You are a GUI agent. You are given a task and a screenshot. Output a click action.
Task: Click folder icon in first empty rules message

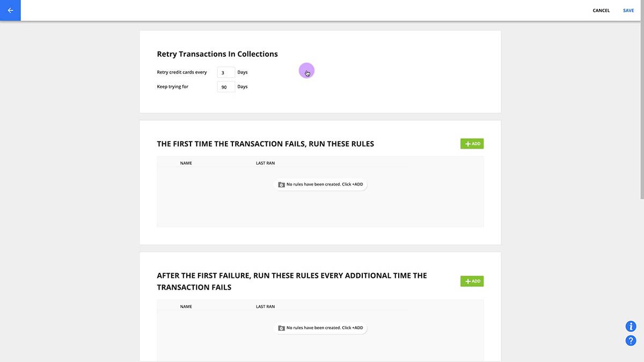click(x=281, y=184)
